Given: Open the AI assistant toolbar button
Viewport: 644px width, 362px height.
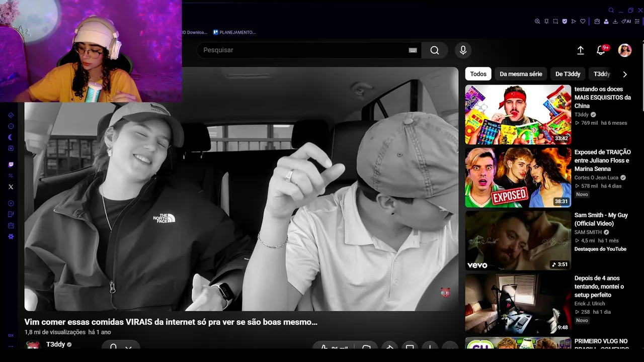Looking at the screenshot, I should point(626,22).
